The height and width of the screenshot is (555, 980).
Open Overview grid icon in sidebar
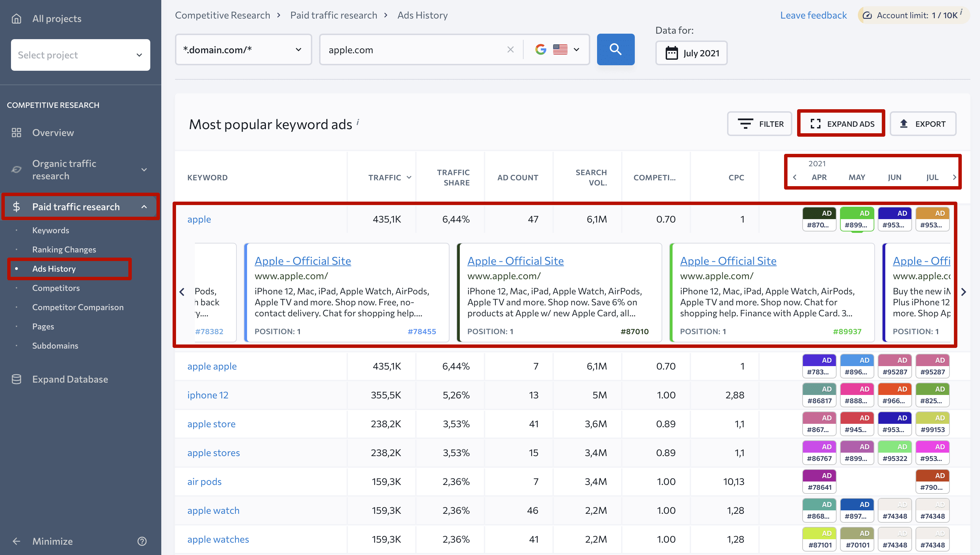tap(16, 133)
